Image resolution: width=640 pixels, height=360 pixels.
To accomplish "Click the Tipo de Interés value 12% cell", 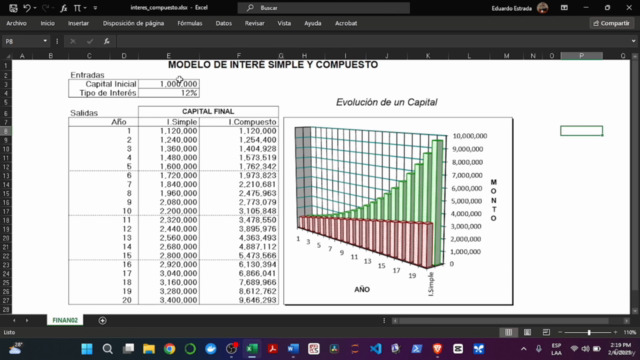I will (x=169, y=93).
